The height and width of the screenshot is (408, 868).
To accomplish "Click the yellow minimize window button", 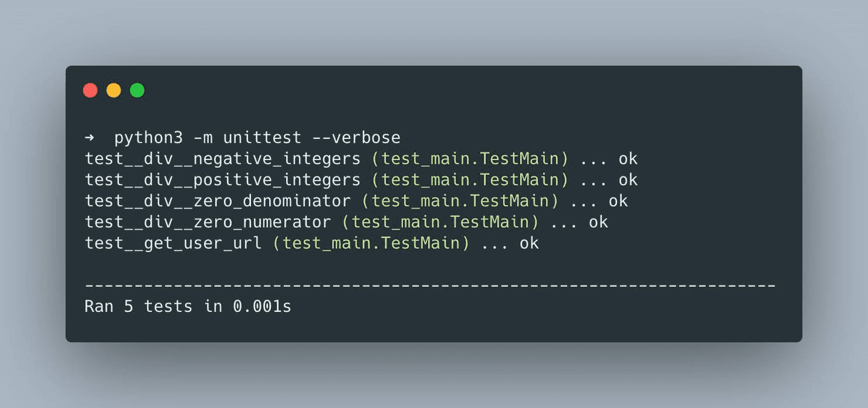I will click(114, 90).
